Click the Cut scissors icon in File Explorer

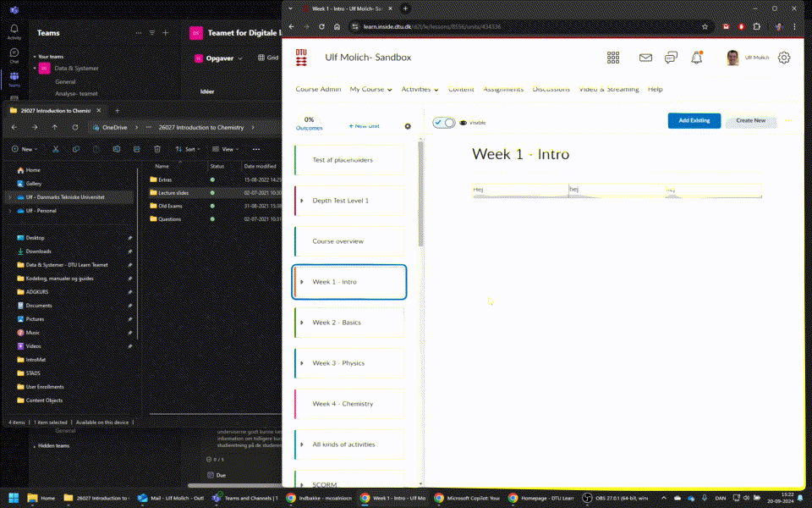click(55, 149)
